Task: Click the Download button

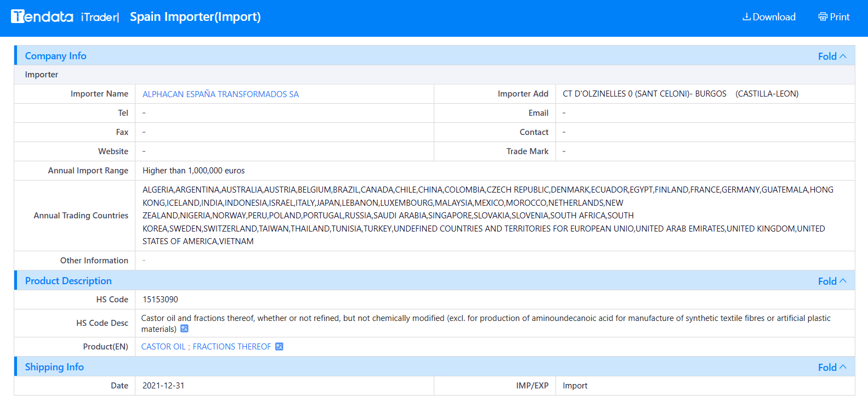Action: pos(769,17)
